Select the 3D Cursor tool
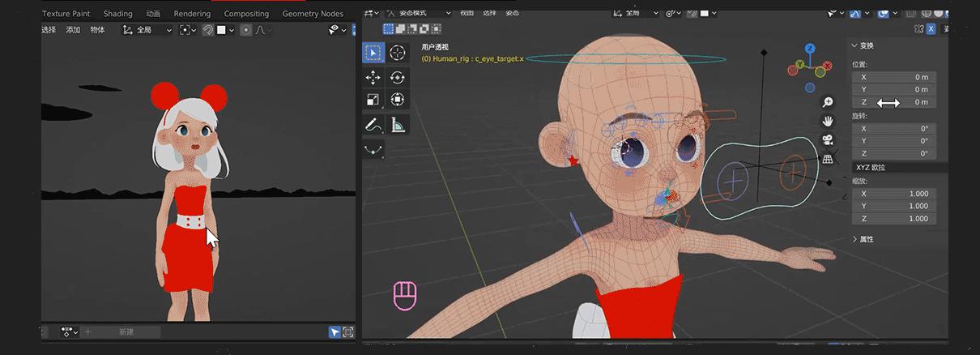 (x=398, y=53)
